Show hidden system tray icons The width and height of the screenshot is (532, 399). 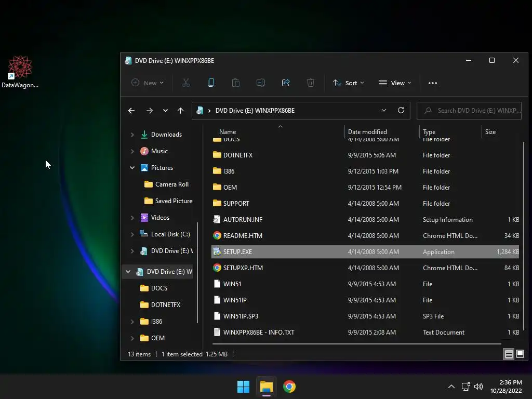point(451,387)
